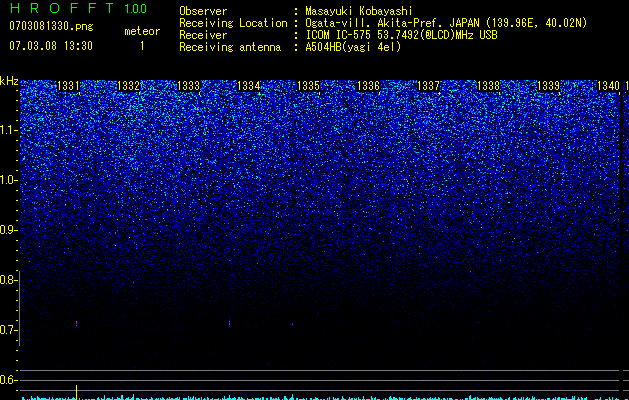Screen dimensions: 629x400
Task: Click time marker 1340
Action: 609,86
